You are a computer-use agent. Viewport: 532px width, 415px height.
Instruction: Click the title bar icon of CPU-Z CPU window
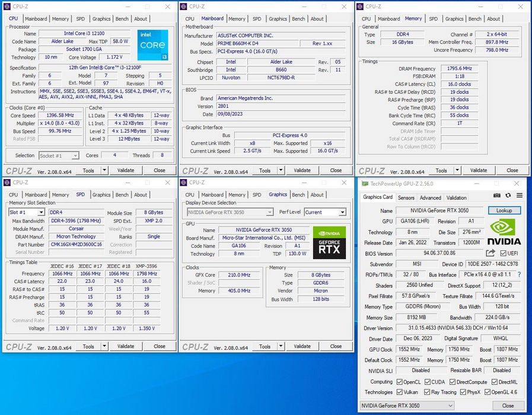[7, 7]
